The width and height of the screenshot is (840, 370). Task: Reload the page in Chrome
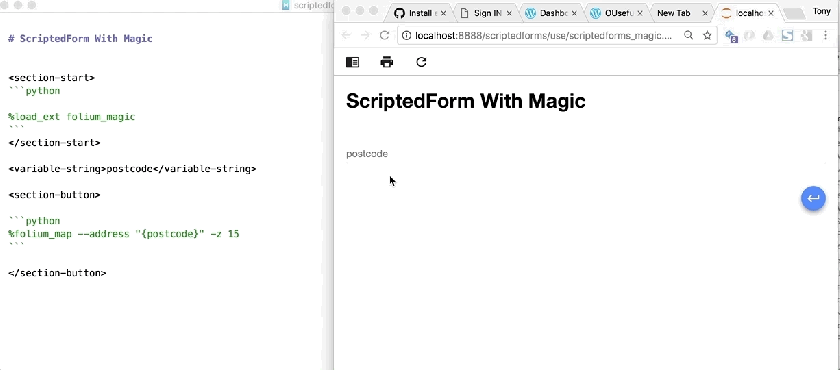click(384, 35)
